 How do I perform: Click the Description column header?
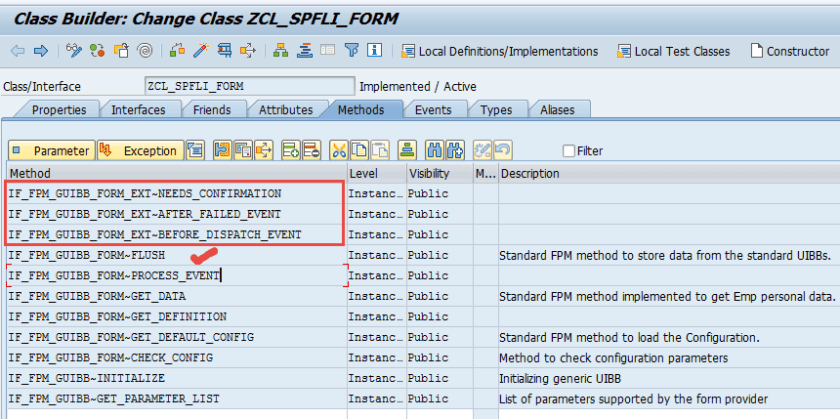click(x=669, y=174)
